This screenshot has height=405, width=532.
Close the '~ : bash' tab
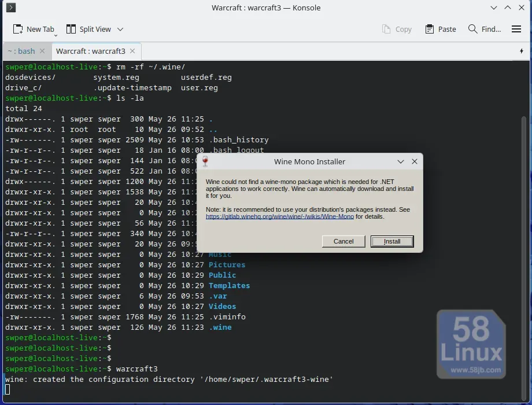click(x=42, y=51)
